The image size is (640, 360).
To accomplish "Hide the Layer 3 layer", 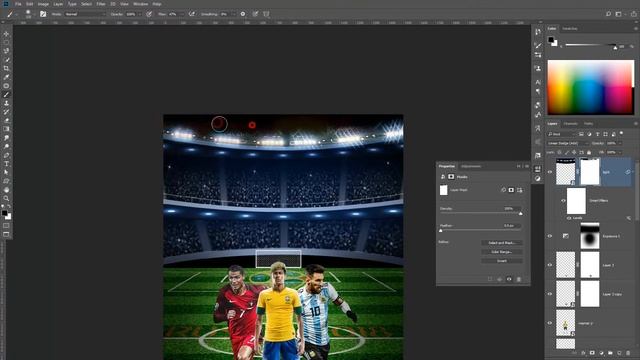I will click(x=550, y=265).
